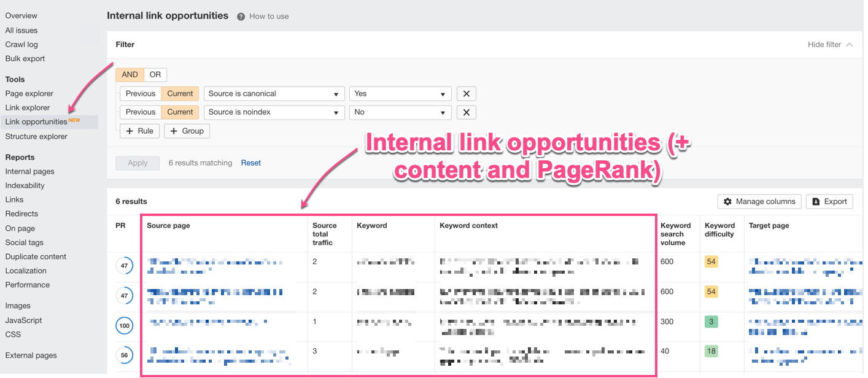Go to Overview in sidebar
This screenshot has width=868, height=378.
pos(21,16)
